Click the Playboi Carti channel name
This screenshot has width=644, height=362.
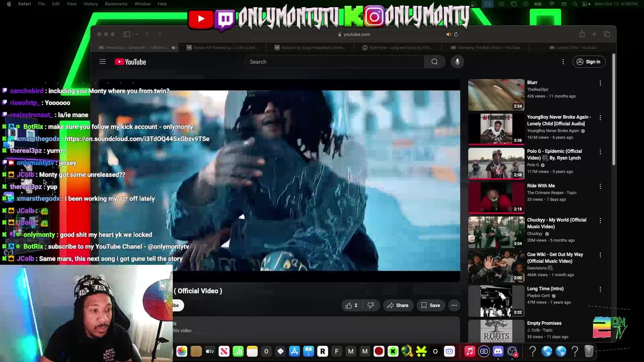tap(538, 296)
